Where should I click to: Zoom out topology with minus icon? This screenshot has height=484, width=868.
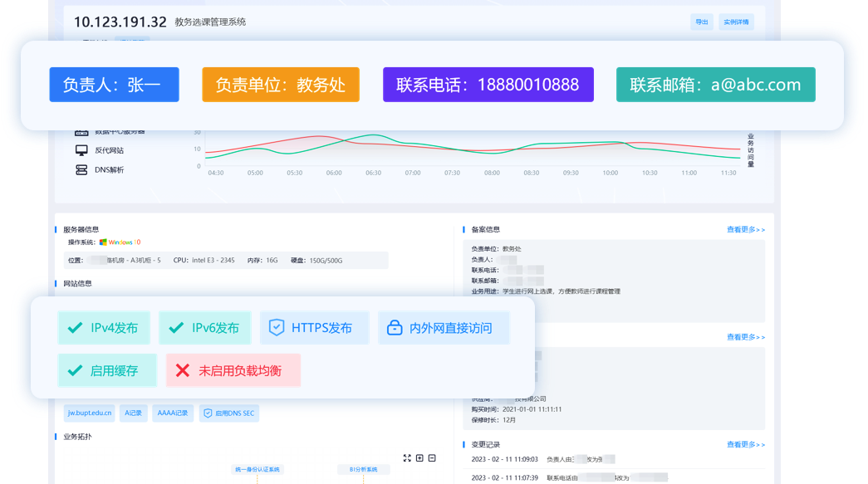(x=432, y=458)
